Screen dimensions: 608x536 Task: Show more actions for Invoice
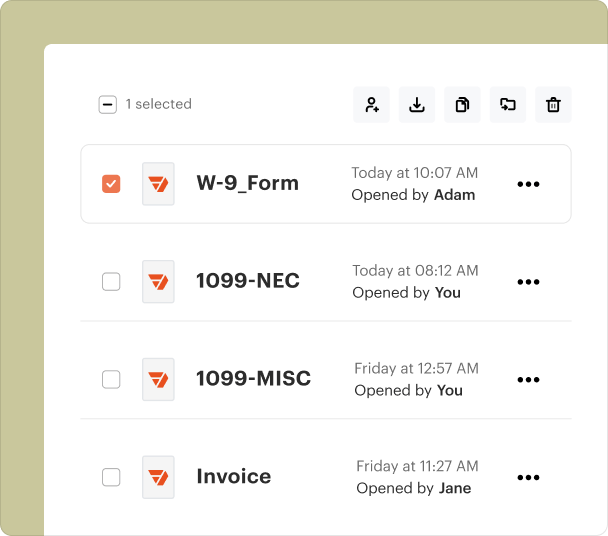tap(528, 478)
